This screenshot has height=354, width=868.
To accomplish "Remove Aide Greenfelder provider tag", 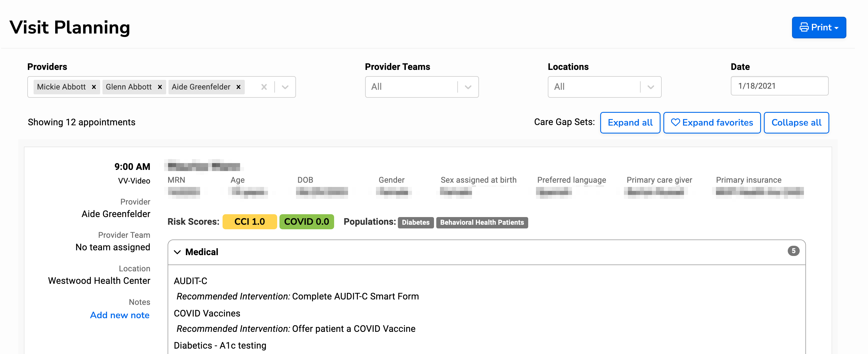I will (238, 87).
